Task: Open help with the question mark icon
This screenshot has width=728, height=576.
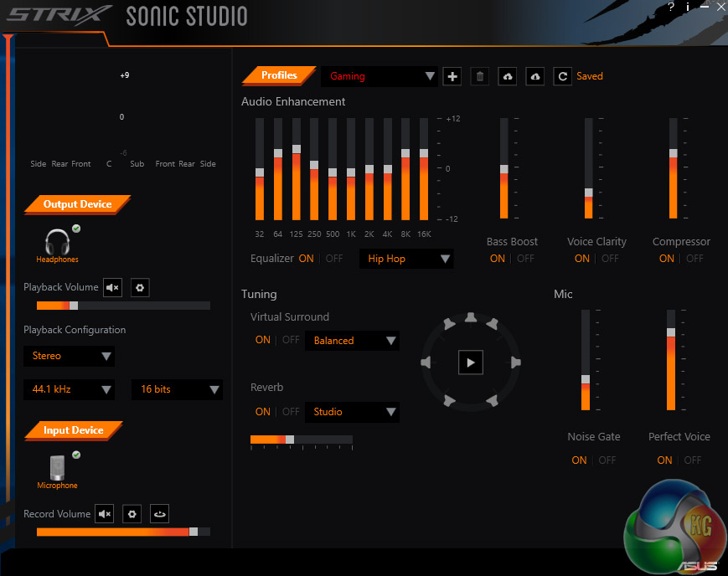Action: coord(671,7)
